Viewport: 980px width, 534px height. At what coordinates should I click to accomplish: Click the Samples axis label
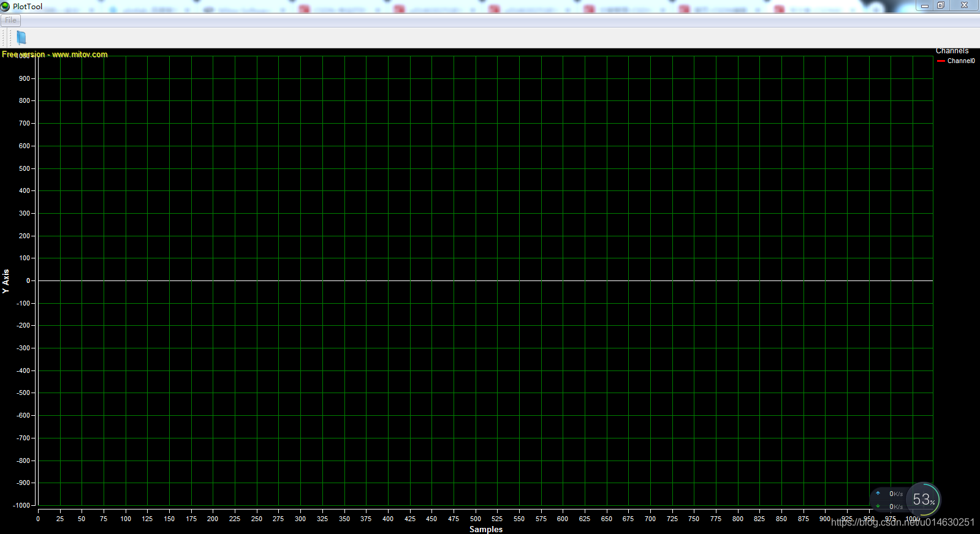486,529
